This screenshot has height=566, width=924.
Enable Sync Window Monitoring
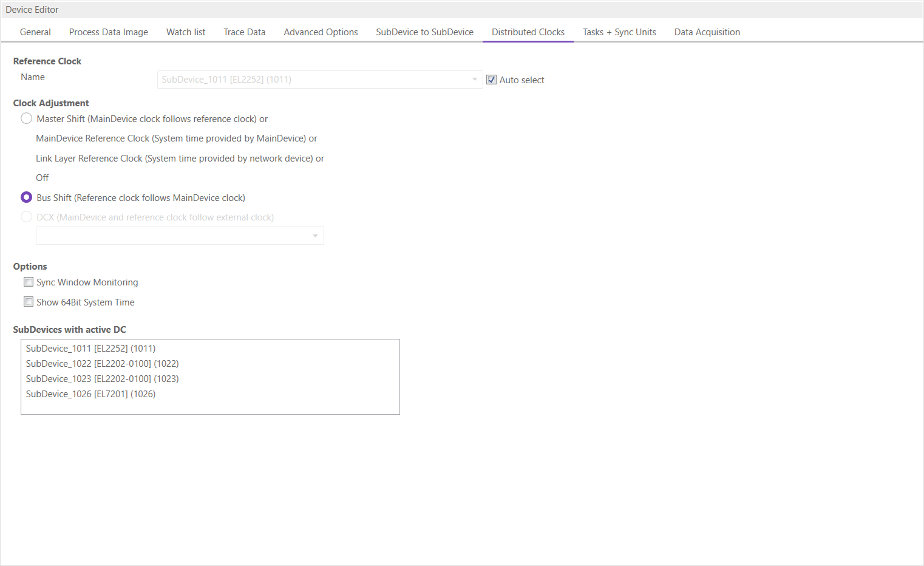(29, 282)
